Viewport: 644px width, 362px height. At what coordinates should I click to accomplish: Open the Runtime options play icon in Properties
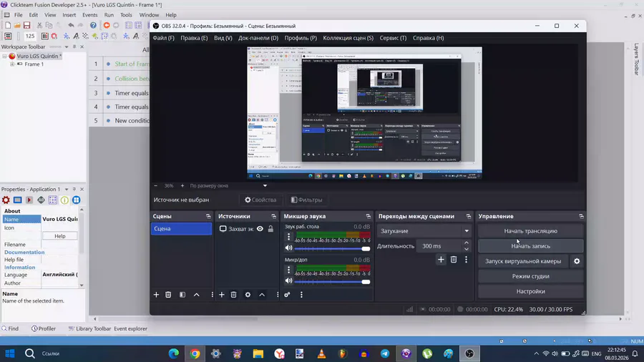click(x=29, y=200)
